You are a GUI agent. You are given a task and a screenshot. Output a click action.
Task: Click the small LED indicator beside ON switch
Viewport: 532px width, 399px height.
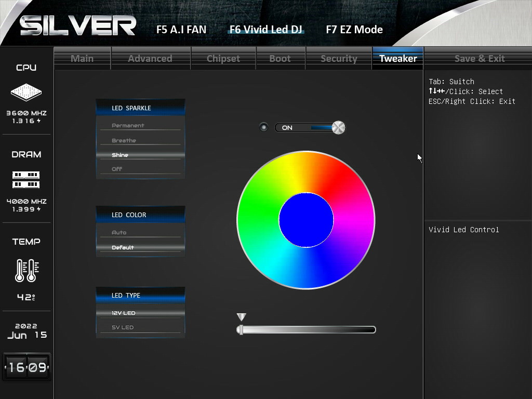coord(264,127)
